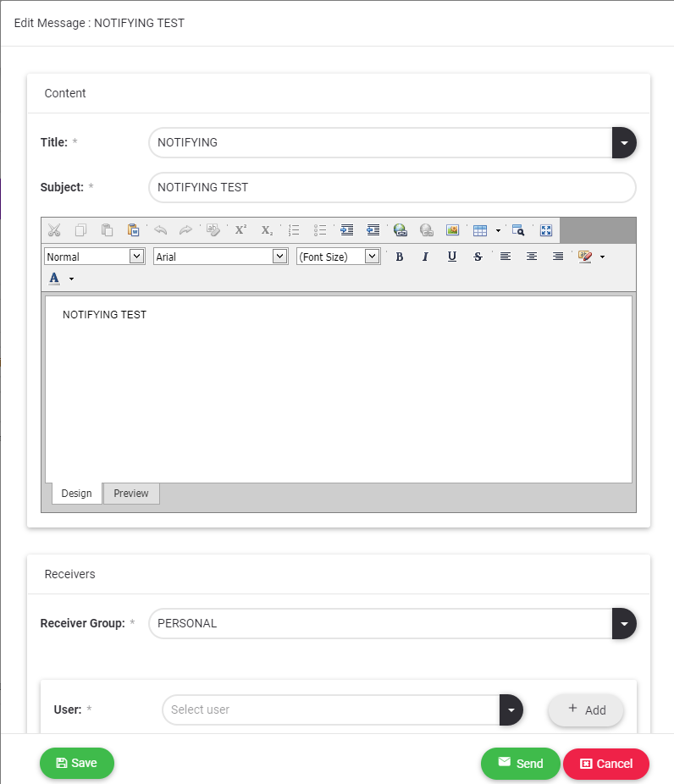Toggle Strikethrough text formatting
This screenshot has height=784, width=674.
pos(478,257)
